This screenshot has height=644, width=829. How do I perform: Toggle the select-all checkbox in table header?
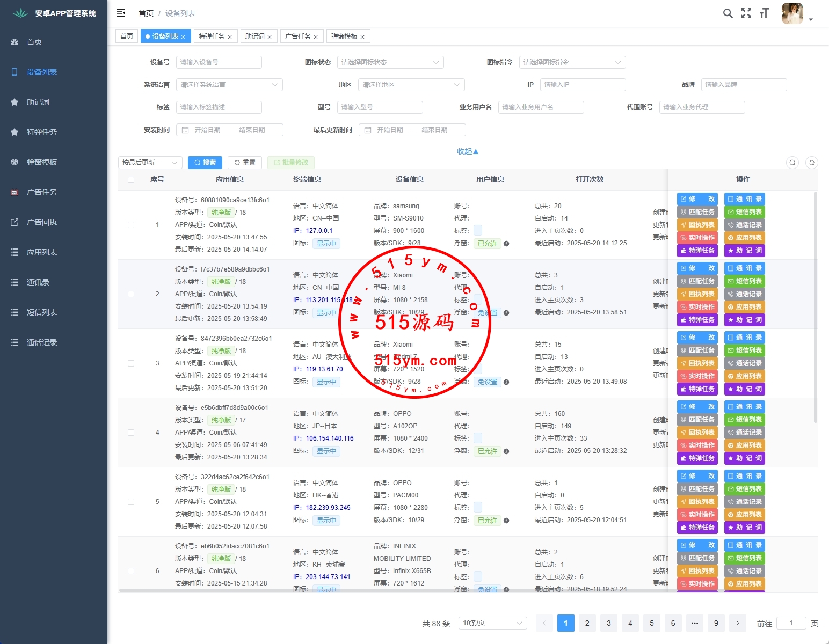pyautogui.click(x=131, y=180)
